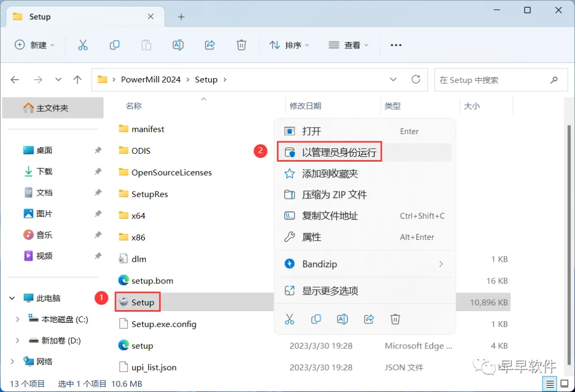Viewport: 575px width, 392px height.
Task: Open the 排序 (Sort) dropdown
Action: coord(289,45)
